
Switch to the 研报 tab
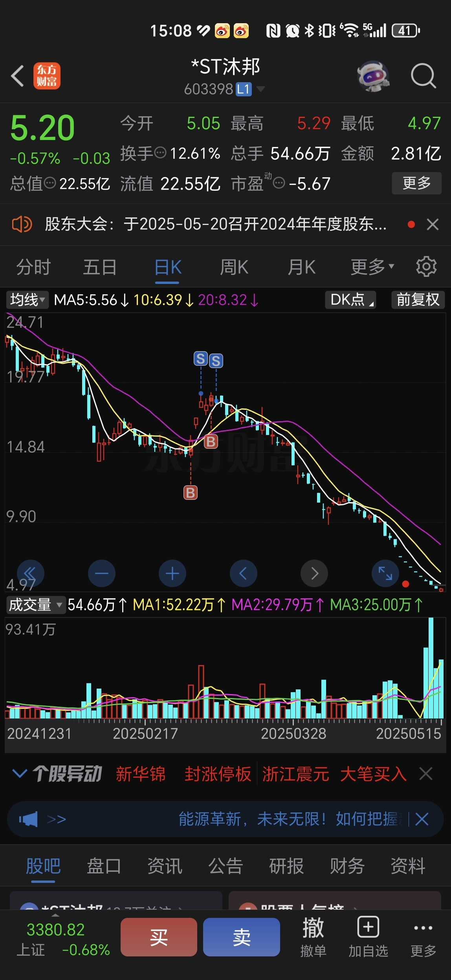click(x=286, y=866)
